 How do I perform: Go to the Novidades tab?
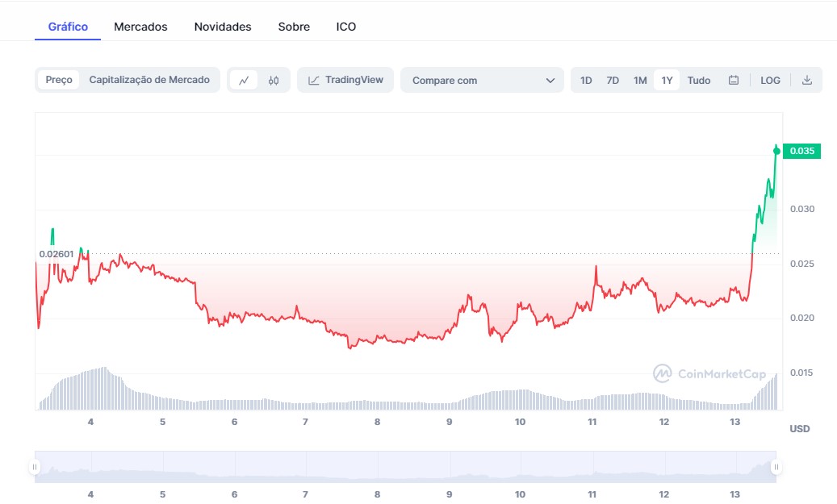click(223, 27)
